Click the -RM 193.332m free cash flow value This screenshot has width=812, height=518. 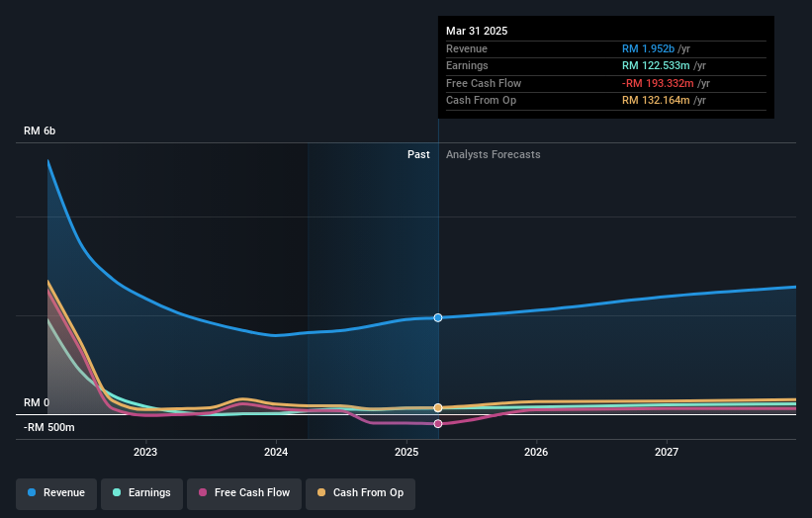point(658,83)
